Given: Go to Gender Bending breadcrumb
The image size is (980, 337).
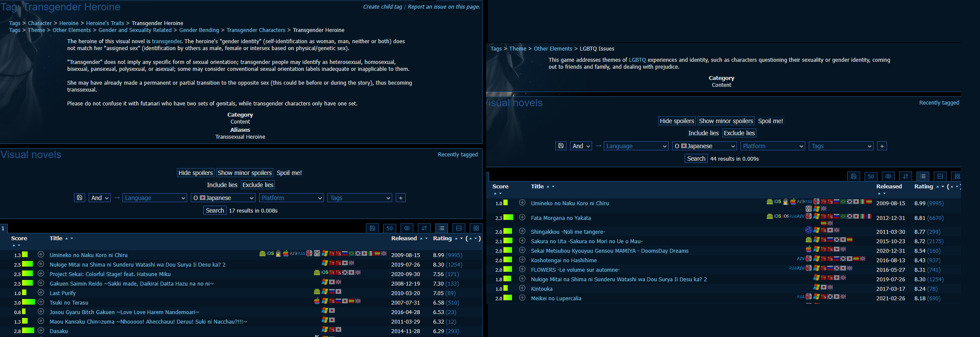Looking at the screenshot, I should 199,30.
